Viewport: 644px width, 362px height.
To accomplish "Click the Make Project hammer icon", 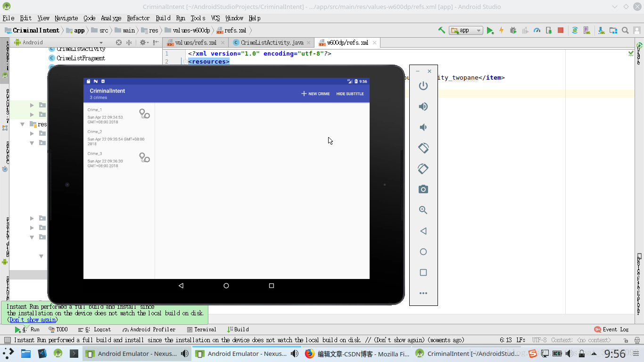I will 441,30.
